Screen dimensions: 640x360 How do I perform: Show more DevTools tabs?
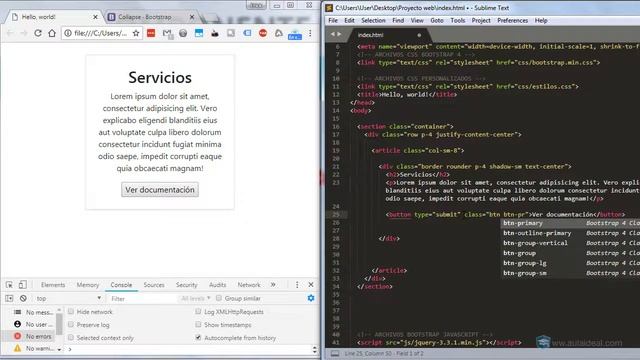tap(273, 284)
